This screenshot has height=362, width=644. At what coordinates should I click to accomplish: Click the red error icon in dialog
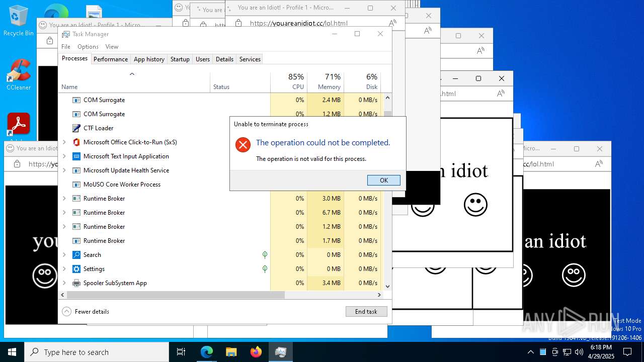tap(243, 145)
